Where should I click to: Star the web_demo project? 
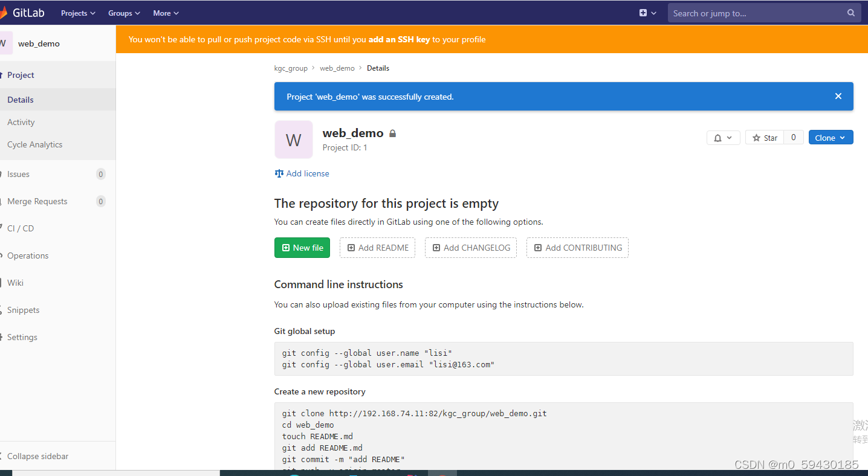pyautogui.click(x=765, y=138)
